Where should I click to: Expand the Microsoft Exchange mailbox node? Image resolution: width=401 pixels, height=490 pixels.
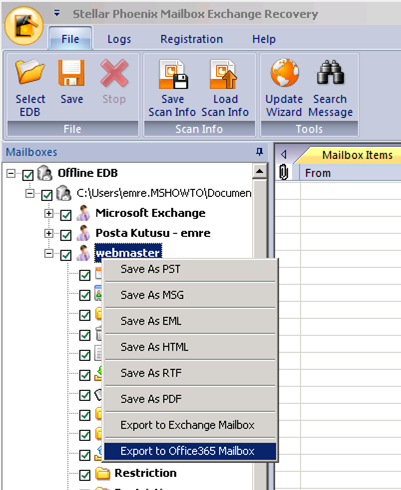coord(49,213)
